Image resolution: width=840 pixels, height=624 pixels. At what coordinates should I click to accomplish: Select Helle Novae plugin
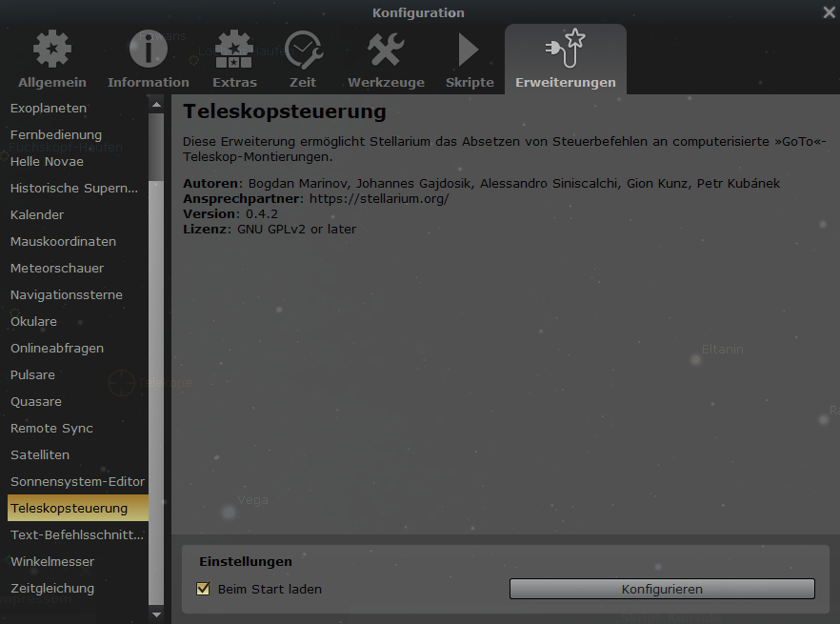(78, 161)
